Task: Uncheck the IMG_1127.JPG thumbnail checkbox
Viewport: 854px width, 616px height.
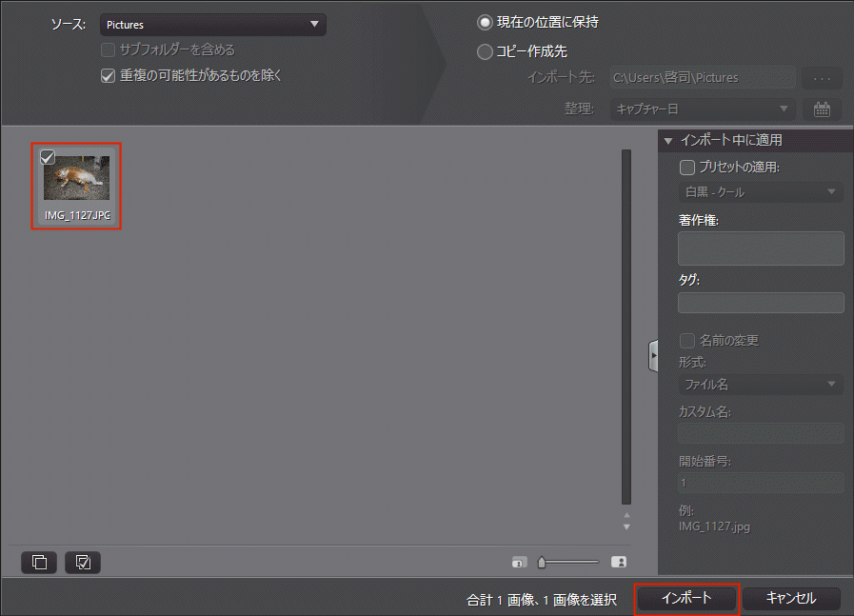Action: [x=48, y=157]
